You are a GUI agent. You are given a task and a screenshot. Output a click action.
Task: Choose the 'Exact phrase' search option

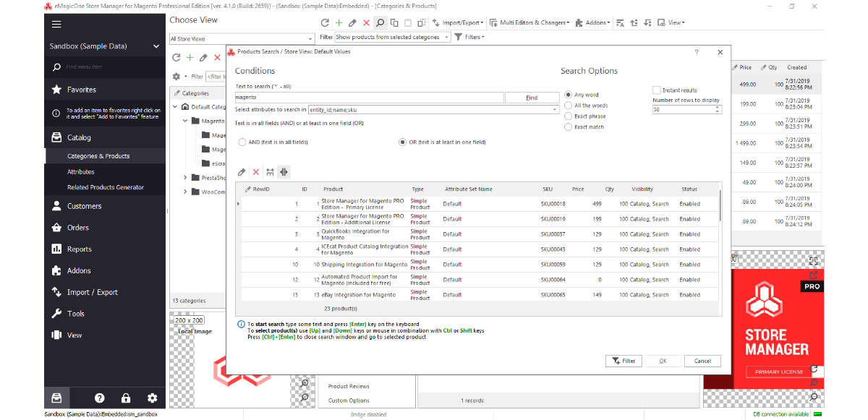(569, 116)
